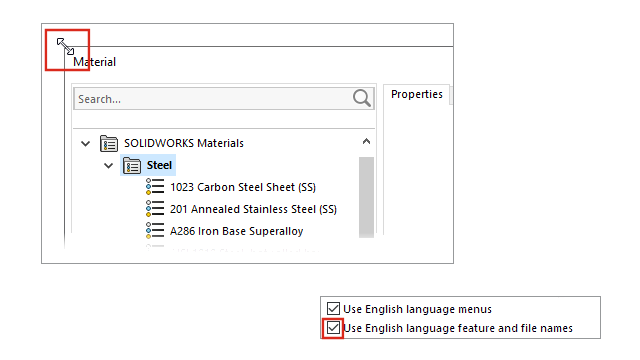
Task: Collapse the Steel category chevron
Action: pyautogui.click(x=108, y=166)
